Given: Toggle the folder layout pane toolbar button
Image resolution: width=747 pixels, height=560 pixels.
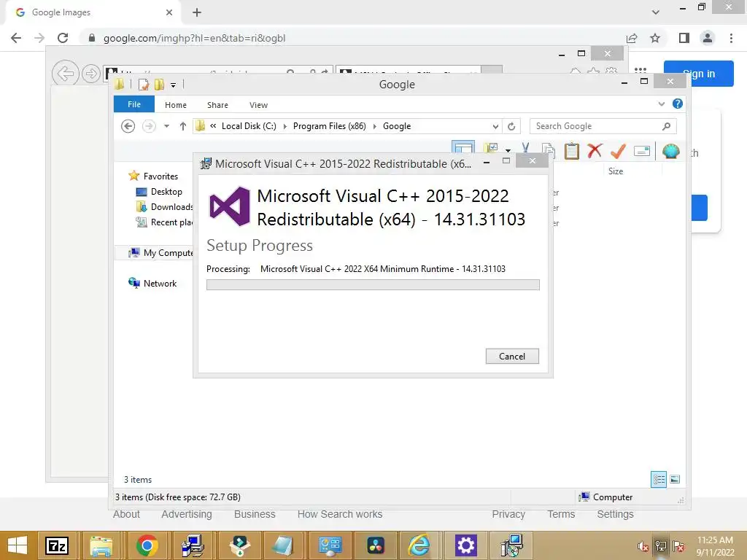Looking at the screenshot, I should (x=463, y=148).
